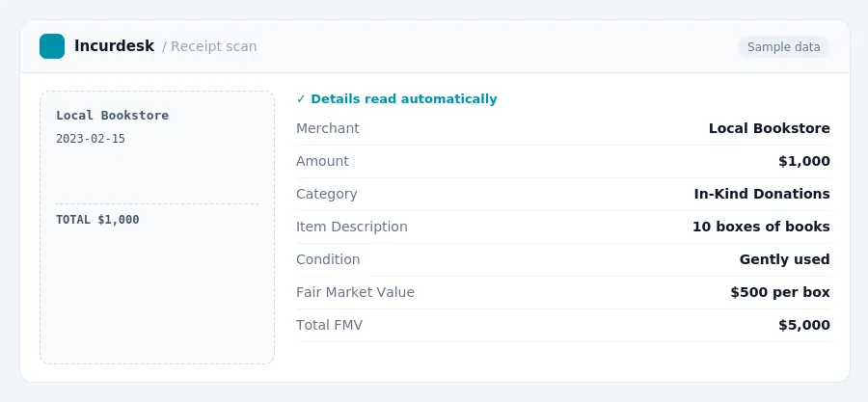Click the In-Kind Donations value
Screen dimensions: 868x402
coord(762,194)
